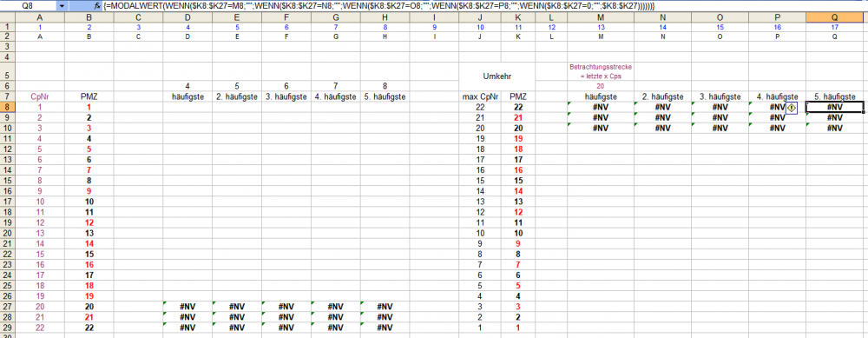868x338 pixels.
Task: Select column header B
Action: tap(89, 17)
